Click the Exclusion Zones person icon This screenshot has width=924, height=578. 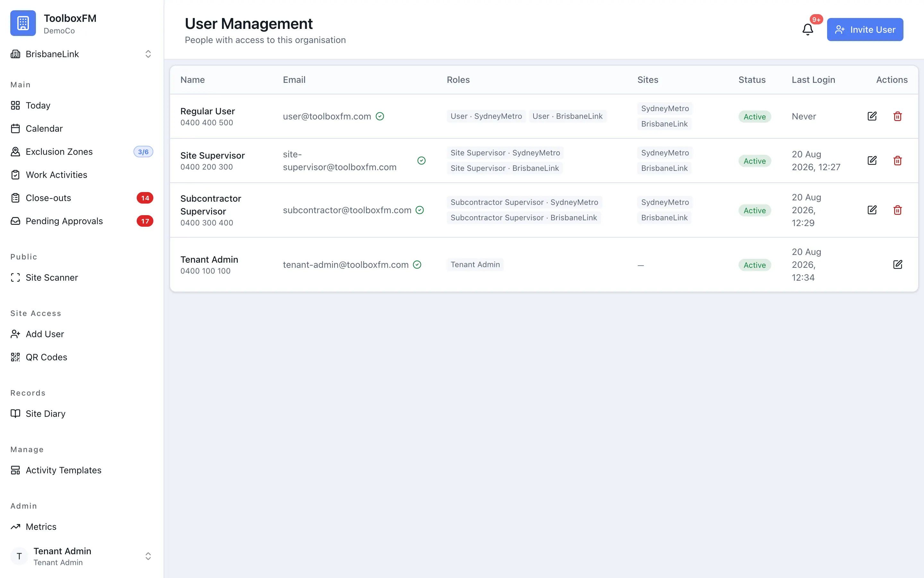click(15, 152)
